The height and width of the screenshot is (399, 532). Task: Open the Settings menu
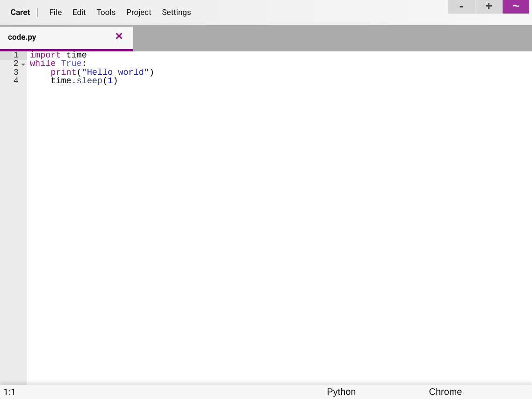pos(176,13)
